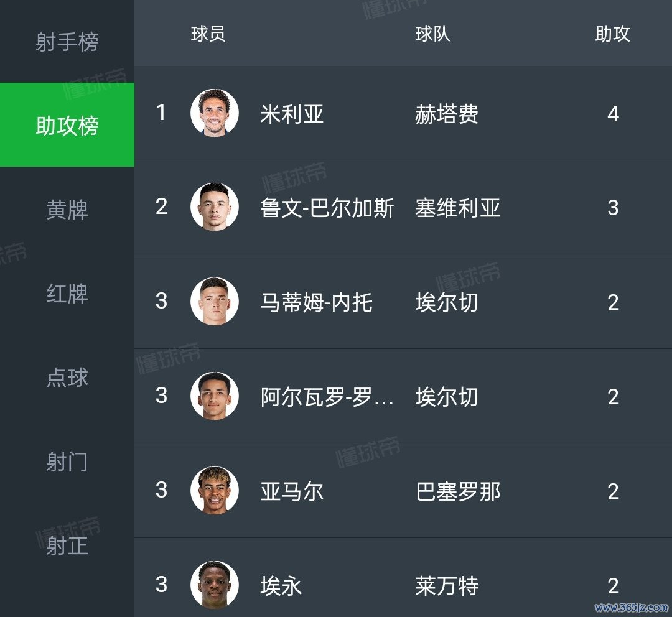Click the 助攻 column header

612,34
